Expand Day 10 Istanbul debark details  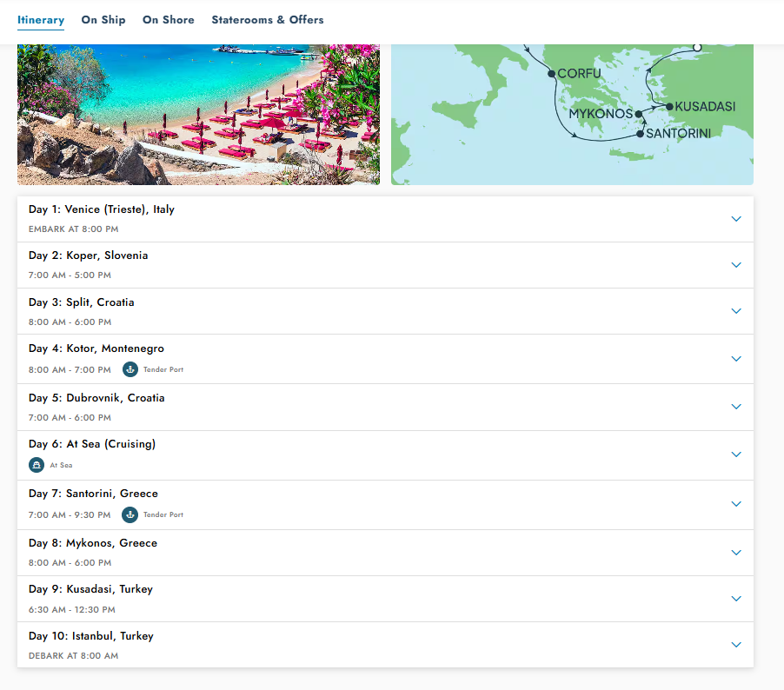point(736,645)
